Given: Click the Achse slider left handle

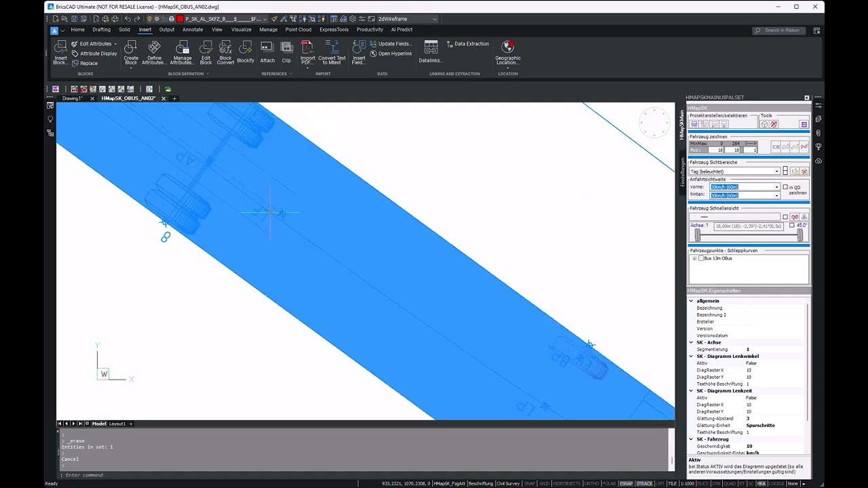Looking at the screenshot, I should point(697,235).
